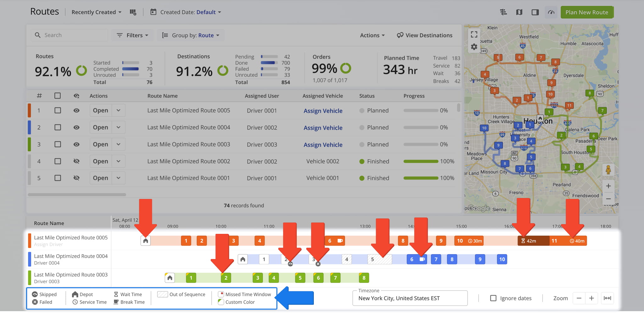The height and width of the screenshot is (314, 644).
Task: Click the map settings gear on the map panel
Action: pyautogui.click(x=474, y=47)
